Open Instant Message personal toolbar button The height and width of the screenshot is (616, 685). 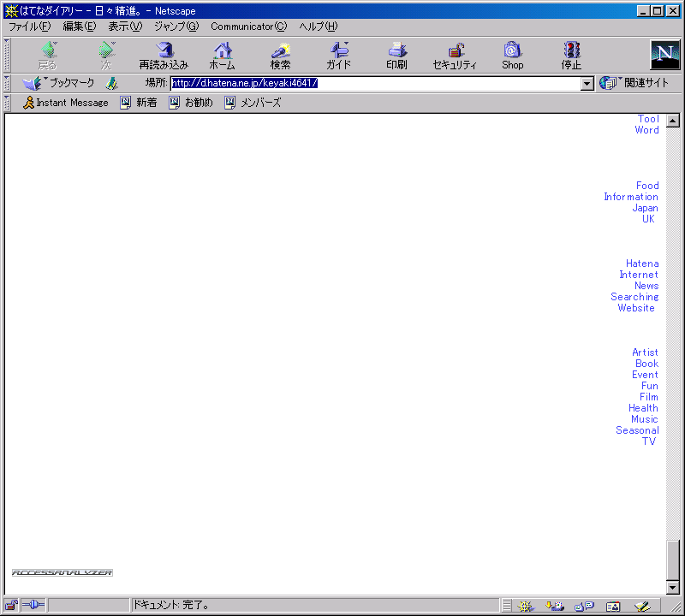(x=66, y=103)
